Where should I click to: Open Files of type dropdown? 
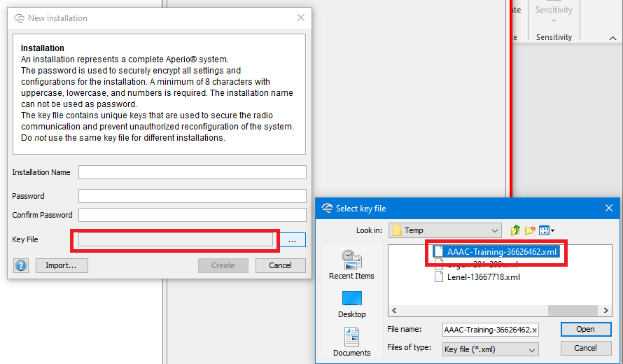pyautogui.click(x=532, y=349)
